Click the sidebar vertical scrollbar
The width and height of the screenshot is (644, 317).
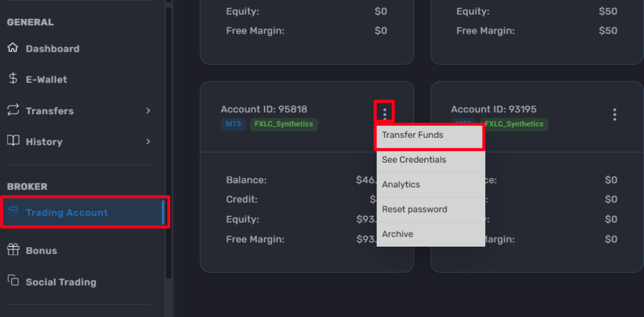168,142
